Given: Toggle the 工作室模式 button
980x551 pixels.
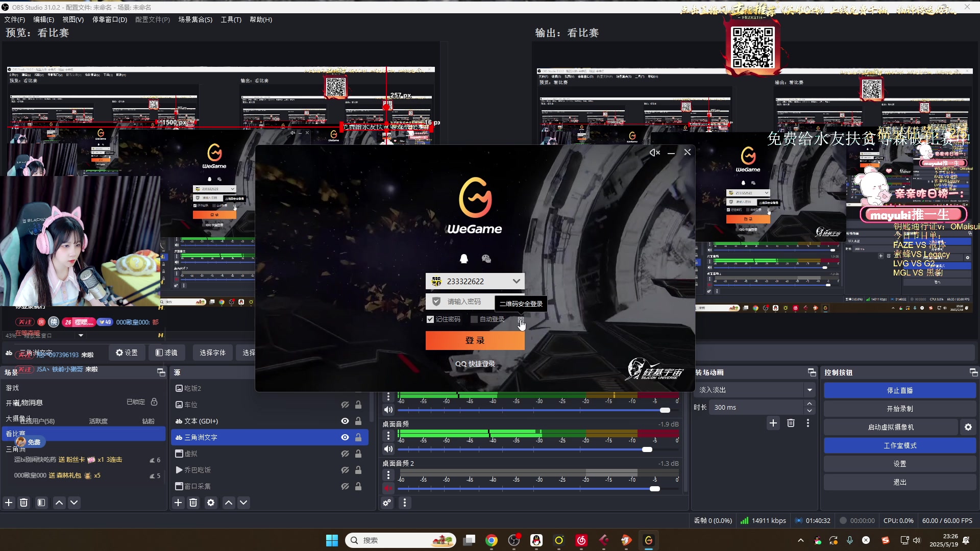Looking at the screenshot, I should 900,446.
